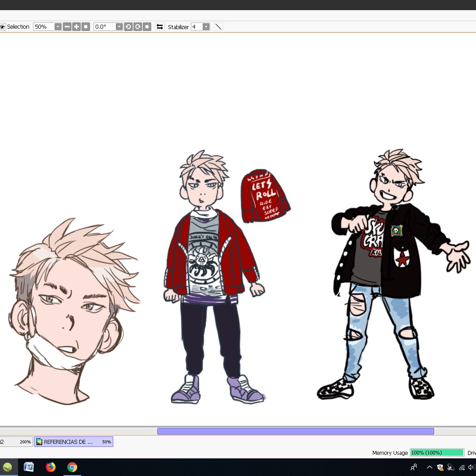Screen dimensions: 476x476
Task: Click the Memory Usage 100% bar
Action: click(x=437, y=453)
